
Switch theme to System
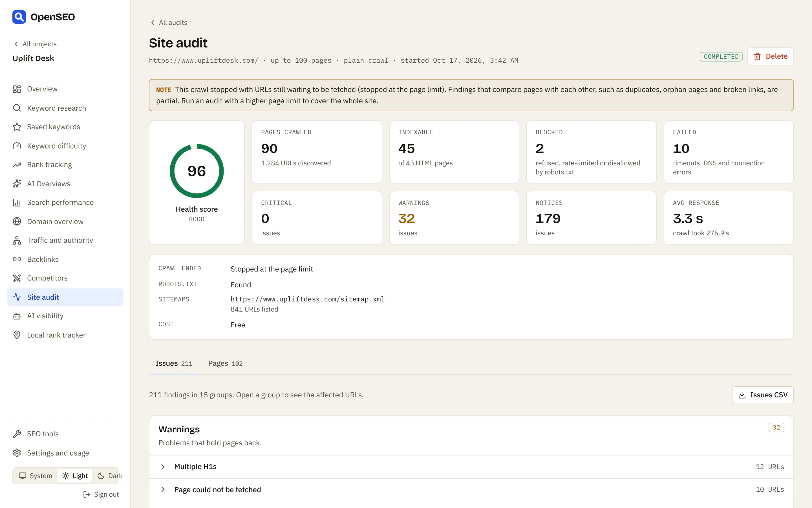tap(35, 476)
